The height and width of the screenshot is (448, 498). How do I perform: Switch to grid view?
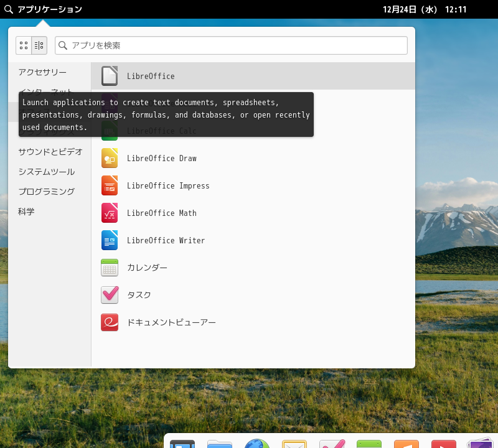[x=24, y=45]
